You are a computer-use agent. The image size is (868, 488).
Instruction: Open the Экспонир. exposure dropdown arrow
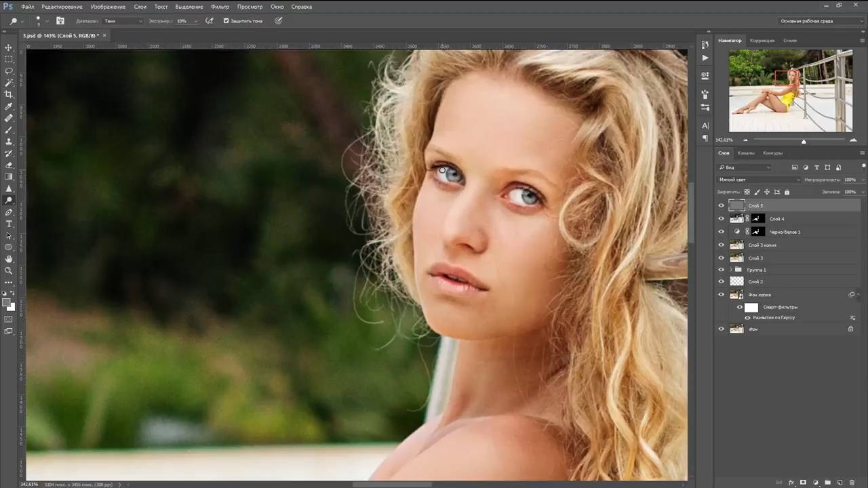tap(196, 21)
